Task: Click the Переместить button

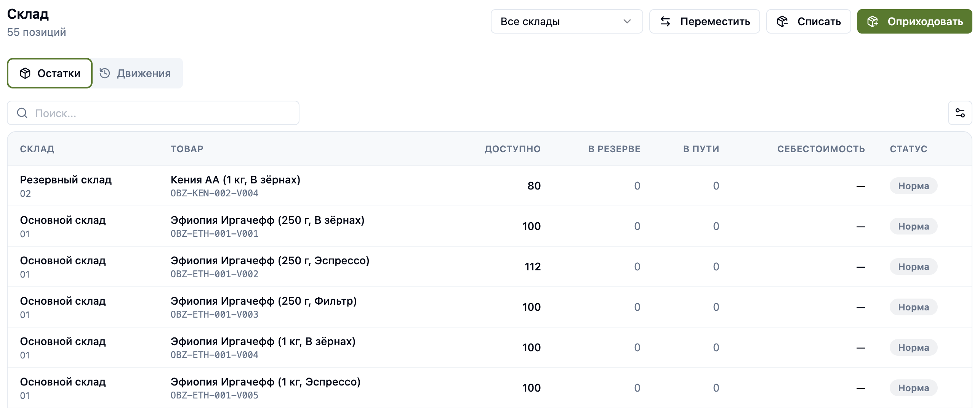Action: tap(705, 21)
